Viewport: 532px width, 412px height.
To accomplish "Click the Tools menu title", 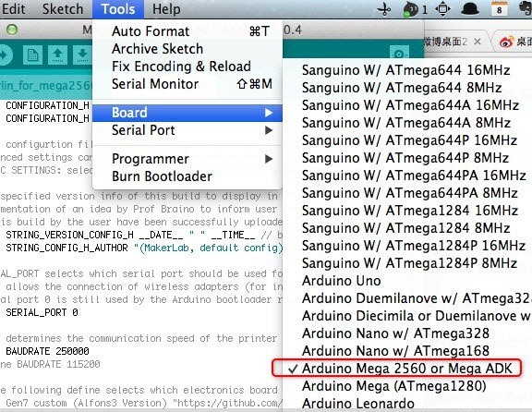I will click(118, 9).
